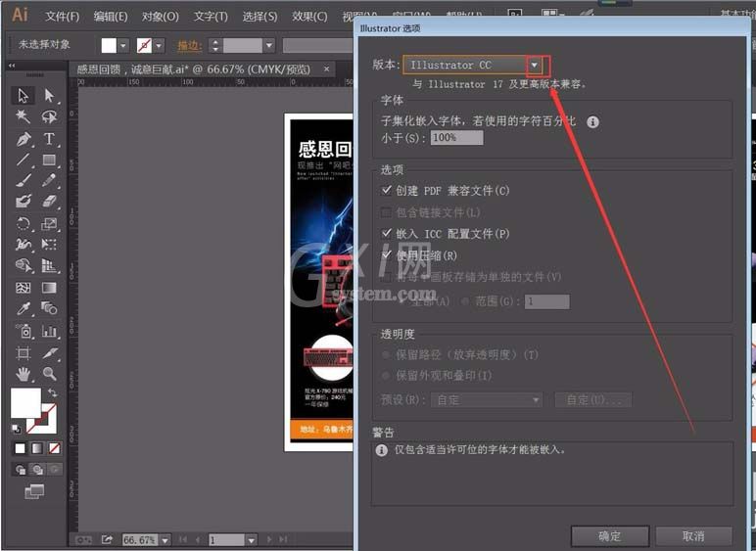The height and width of the screenshot is (551, 756).
Task: Open the 效果(C) menu
Action: (x=309, y=17)
